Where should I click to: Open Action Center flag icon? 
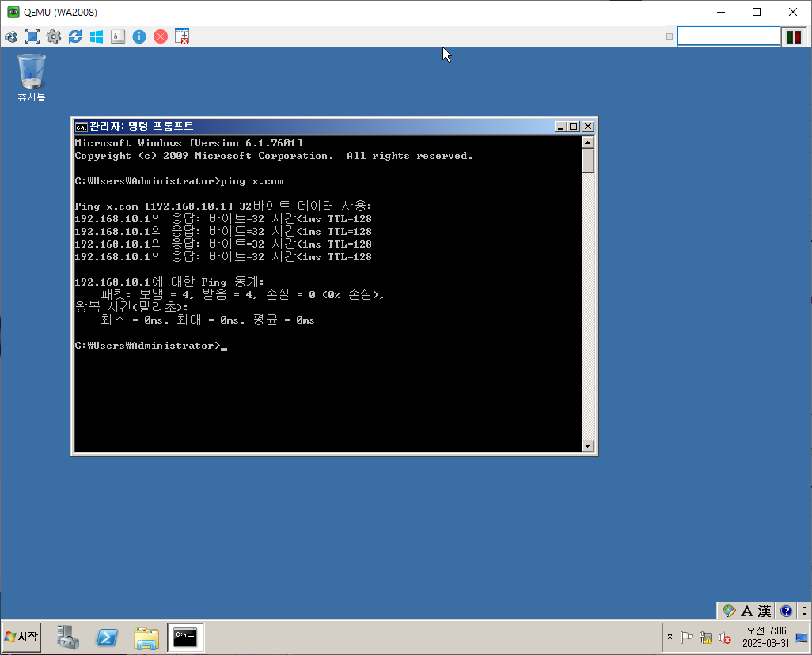687,638
